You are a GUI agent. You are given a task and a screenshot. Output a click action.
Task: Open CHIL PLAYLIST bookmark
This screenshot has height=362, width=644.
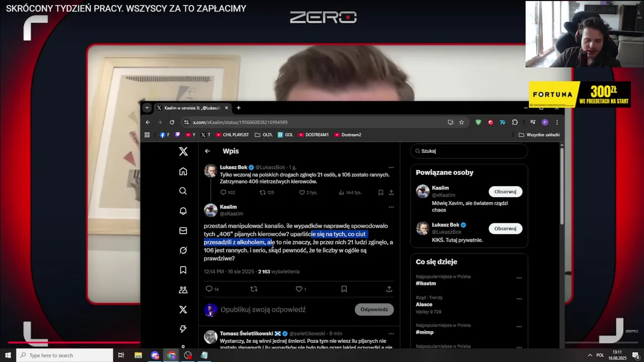point(232,135)
